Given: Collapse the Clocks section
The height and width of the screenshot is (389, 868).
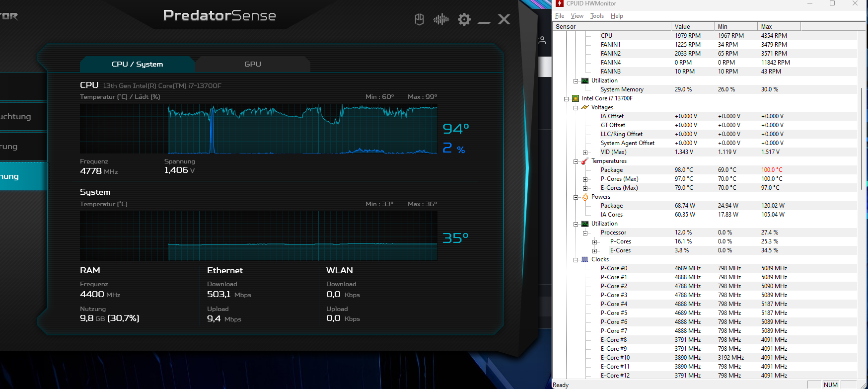Looking at the screenshot, I should [x=576, y=260].
